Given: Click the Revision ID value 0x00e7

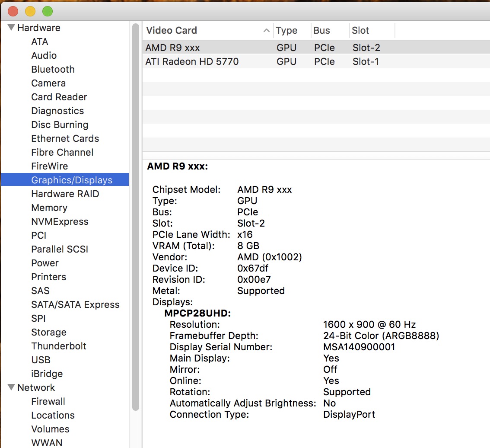Looking at the screenshot, I should pos(254,279).
